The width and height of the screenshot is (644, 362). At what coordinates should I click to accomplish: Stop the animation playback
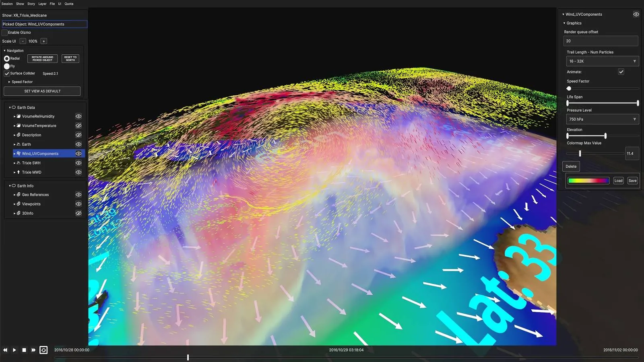click(x=24, y=350)
